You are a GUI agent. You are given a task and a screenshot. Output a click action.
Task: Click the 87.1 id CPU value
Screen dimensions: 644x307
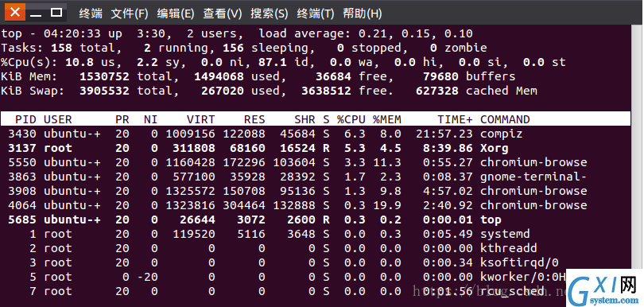tap(272, 63)
